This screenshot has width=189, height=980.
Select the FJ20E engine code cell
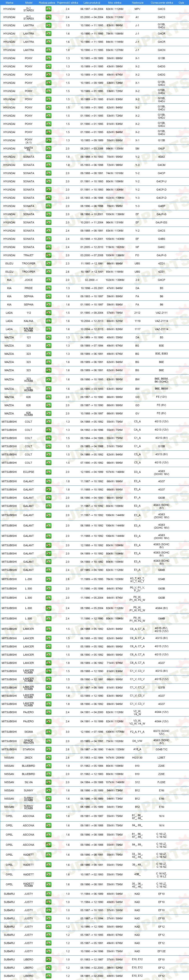[161, 782]
